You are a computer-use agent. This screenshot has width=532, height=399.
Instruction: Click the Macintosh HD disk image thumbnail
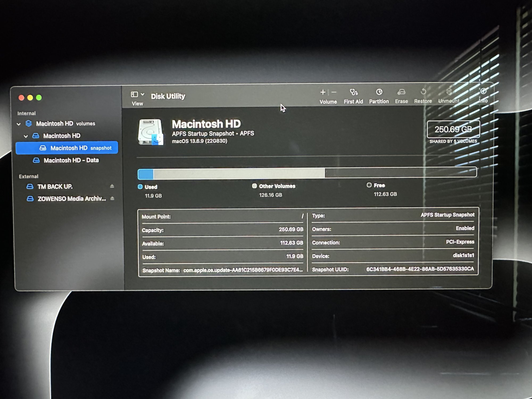(151, 132)
